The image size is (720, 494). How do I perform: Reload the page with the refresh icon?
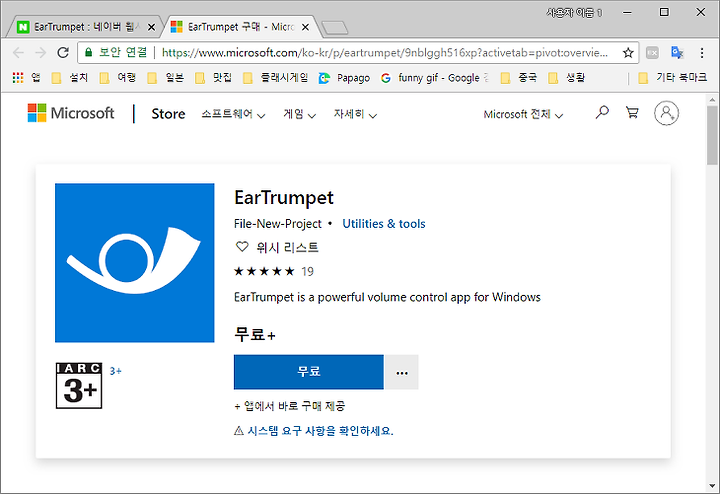pos(63,53)
